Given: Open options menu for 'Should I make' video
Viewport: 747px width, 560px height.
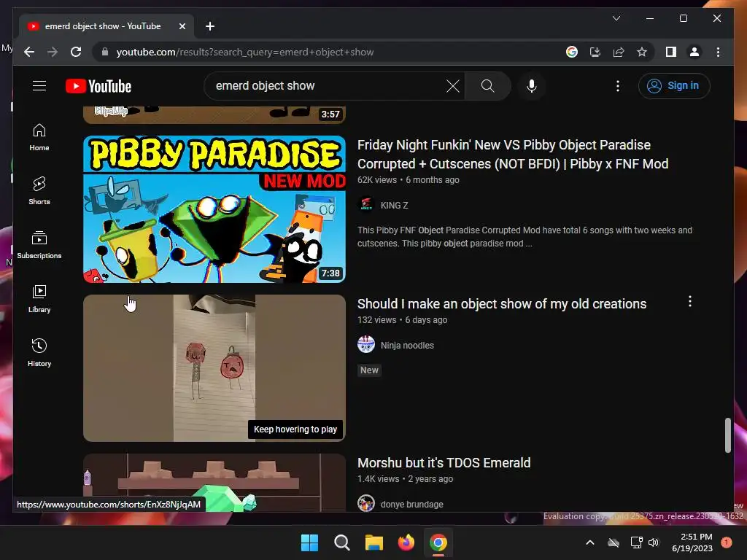Looking at the screenshot, I should pos(690,301).
